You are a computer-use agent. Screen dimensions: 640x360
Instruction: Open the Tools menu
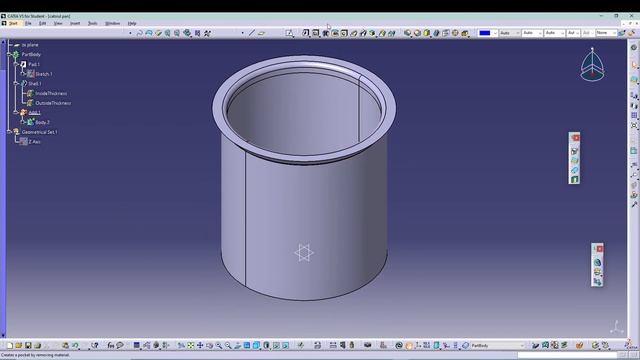93,23
